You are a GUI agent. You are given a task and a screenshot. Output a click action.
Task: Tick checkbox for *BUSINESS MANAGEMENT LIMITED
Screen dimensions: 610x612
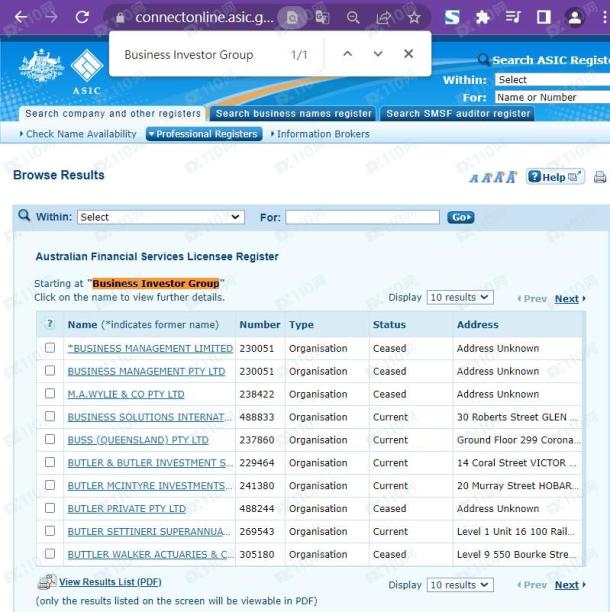pyautogui.click(x=50, y=348)
